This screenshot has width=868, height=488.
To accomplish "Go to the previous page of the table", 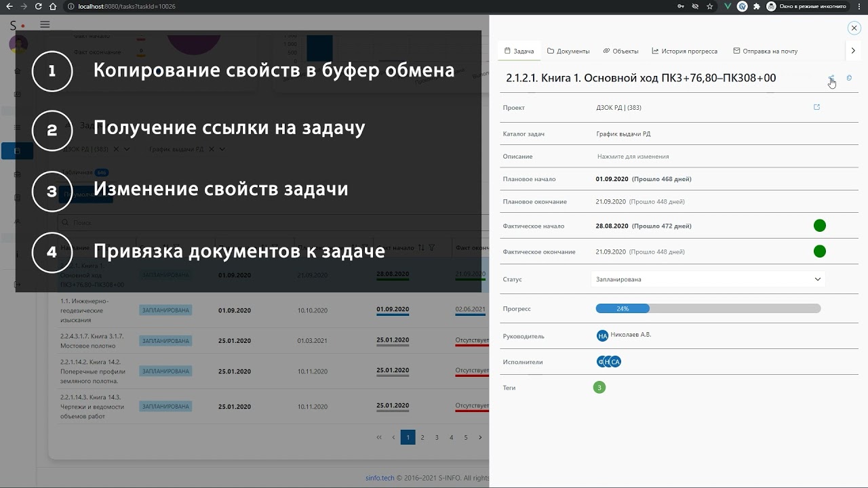I will (393, 437).
